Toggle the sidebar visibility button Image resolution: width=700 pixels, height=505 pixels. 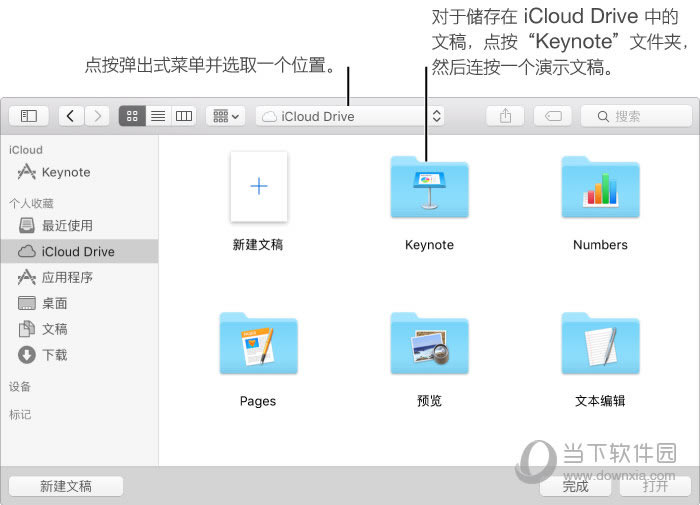[x=29, y=116]
